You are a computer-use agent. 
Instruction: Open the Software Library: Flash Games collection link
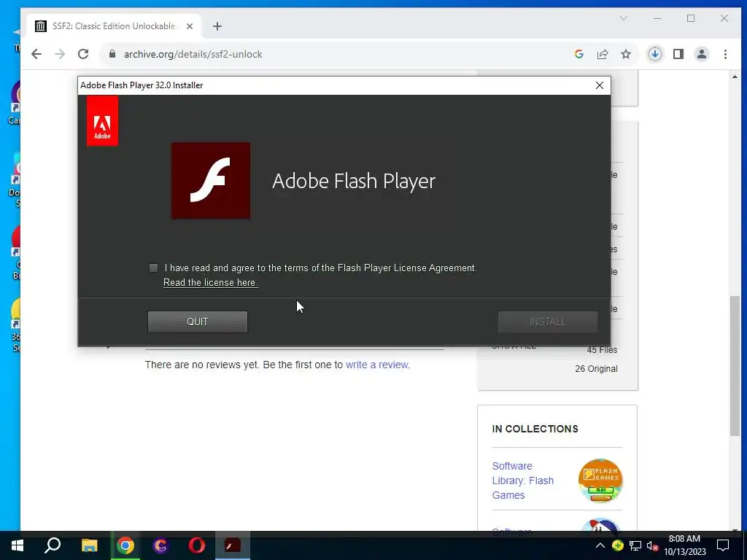[522, 481]
